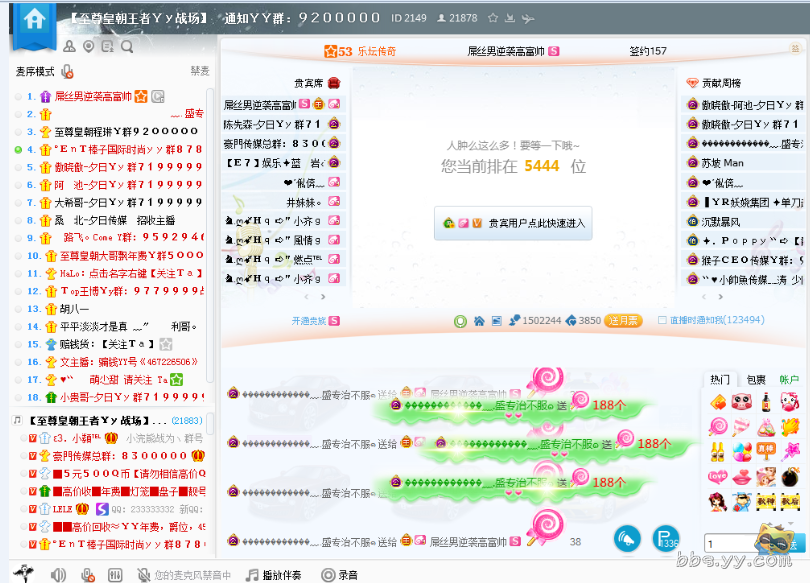Switch to 帐户 tab

point(789,380)
